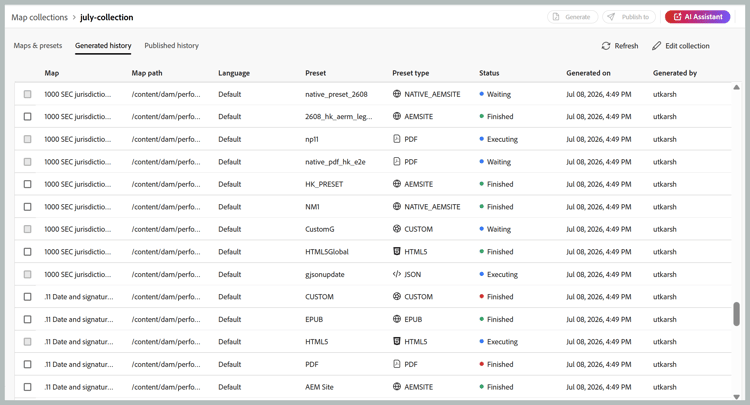750x405 pixels.
Task: Select checkbox for HTML5Global row
Action: (x=28, y=252)
